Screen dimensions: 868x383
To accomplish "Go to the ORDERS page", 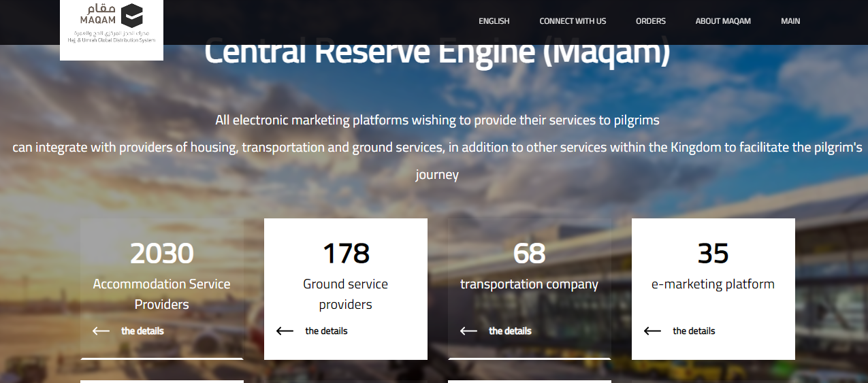I will pyautogui.click(x=651, y=21).
